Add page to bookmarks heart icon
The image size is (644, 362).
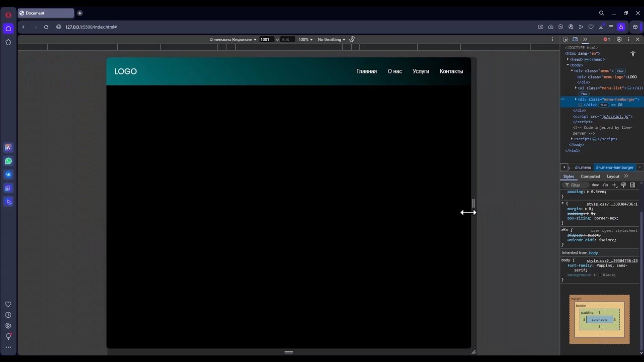591,27
